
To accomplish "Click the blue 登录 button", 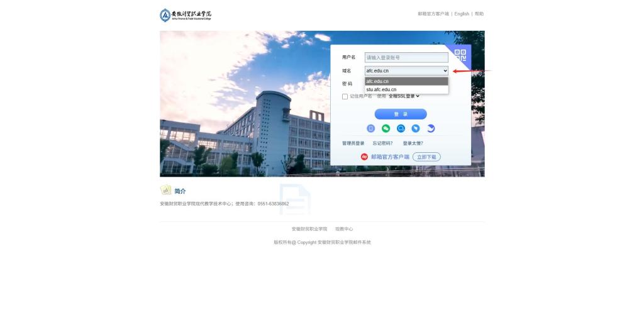I will (401, 114).
